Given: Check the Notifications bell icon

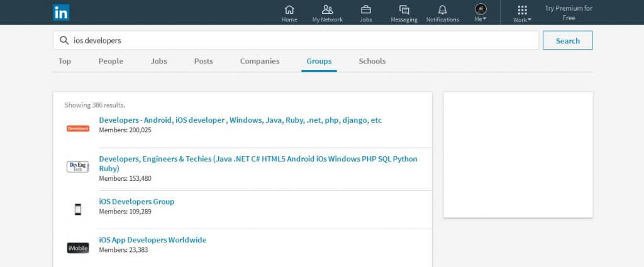Looking at the screenshot, I should [442, 9].
